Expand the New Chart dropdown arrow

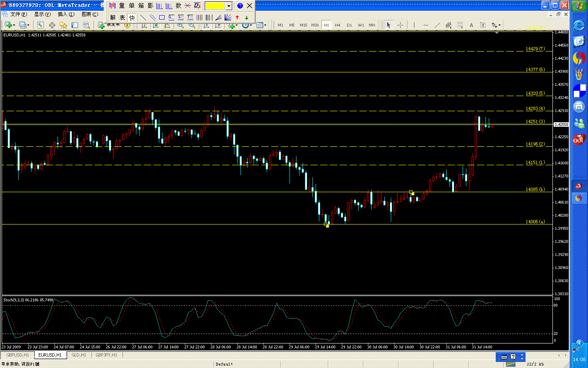14,25
